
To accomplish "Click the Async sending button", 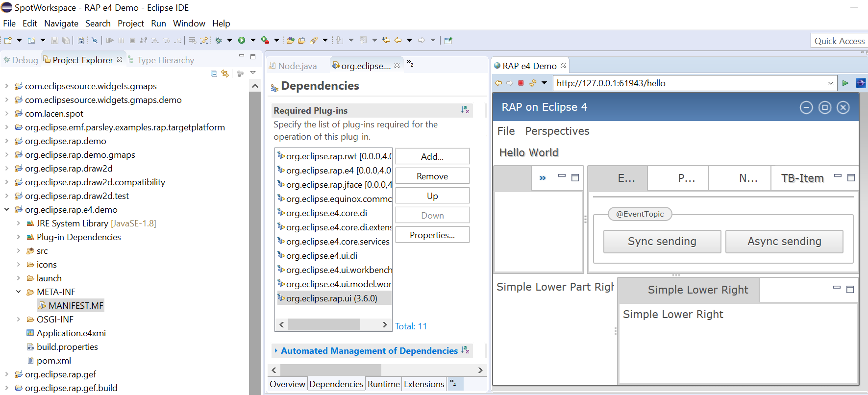I will [x=784, y=241].
